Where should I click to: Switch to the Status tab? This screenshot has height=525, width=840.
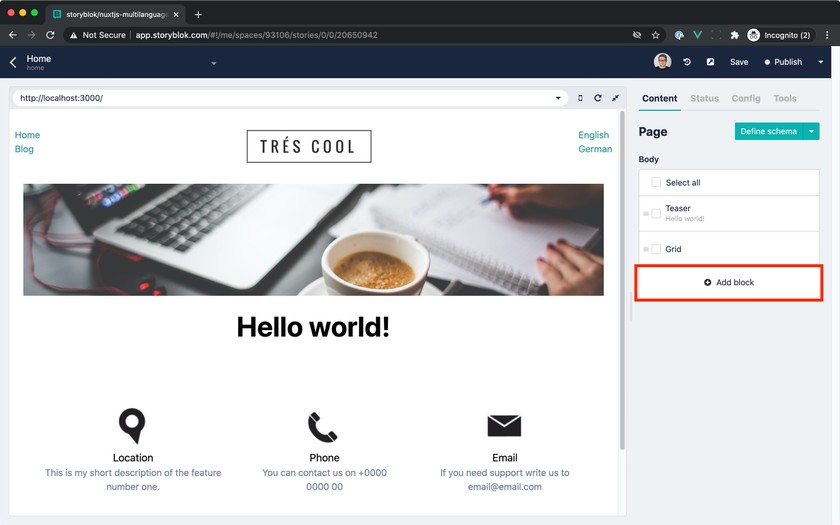point(704,99)
